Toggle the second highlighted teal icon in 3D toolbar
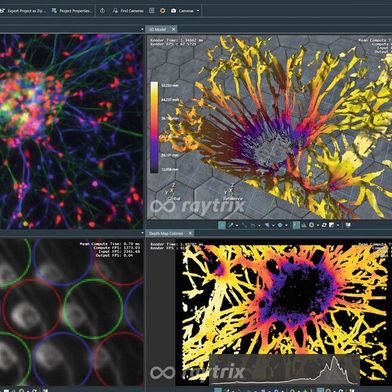 (x=296, y=225)
